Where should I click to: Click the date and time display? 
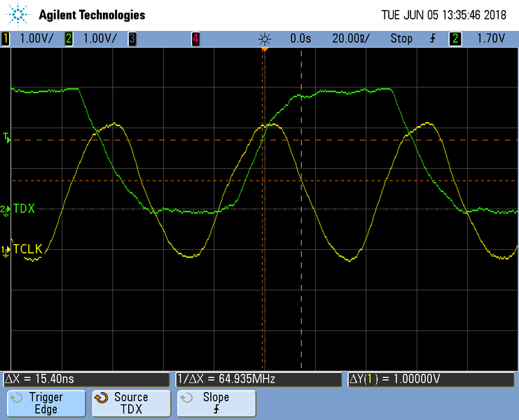coord(444,15)
